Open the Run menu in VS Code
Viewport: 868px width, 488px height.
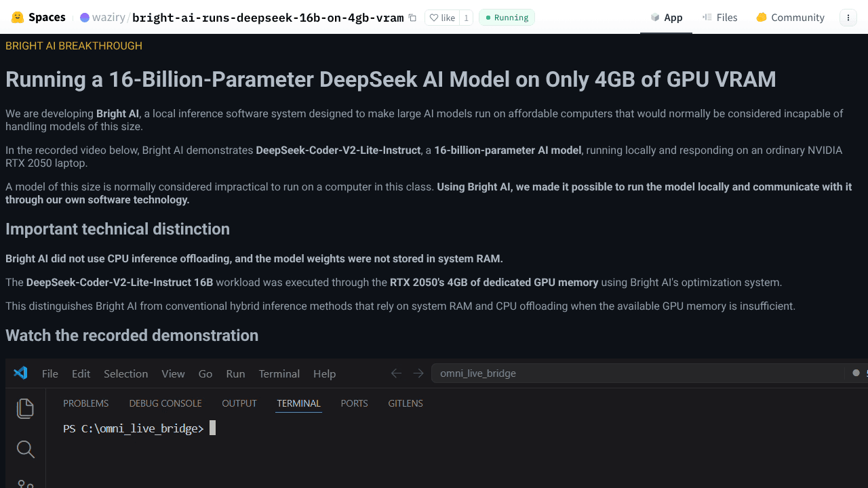coord(235,373)
